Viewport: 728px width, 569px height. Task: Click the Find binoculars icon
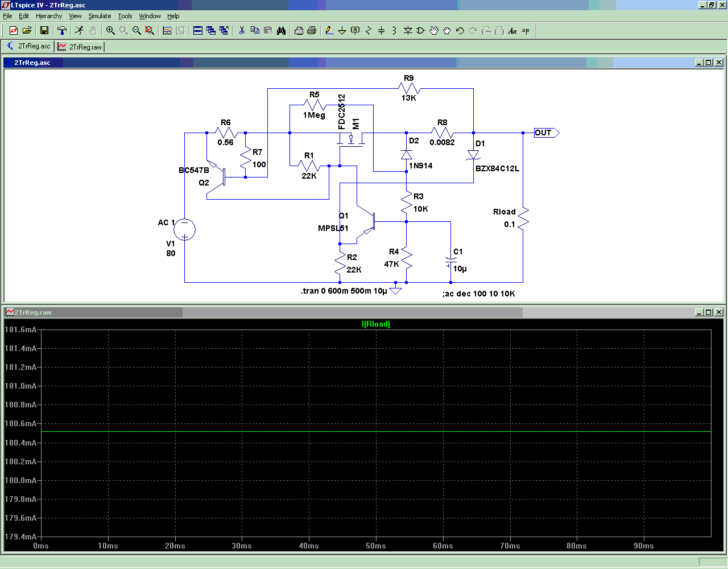281,30
